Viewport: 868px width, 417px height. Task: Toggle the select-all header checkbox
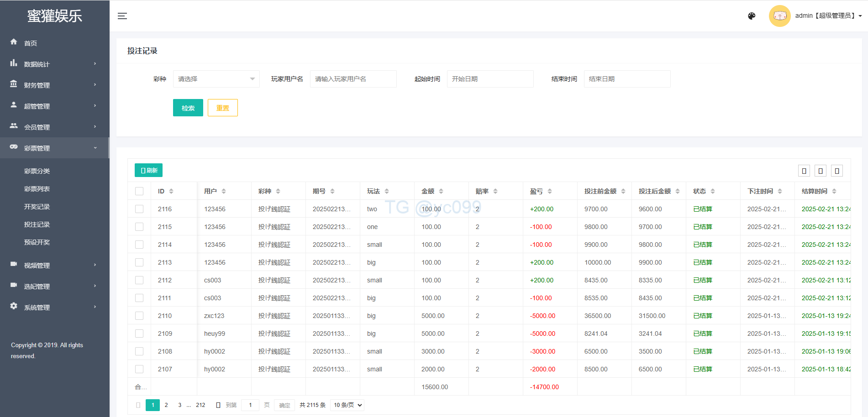tap(139, 191)
